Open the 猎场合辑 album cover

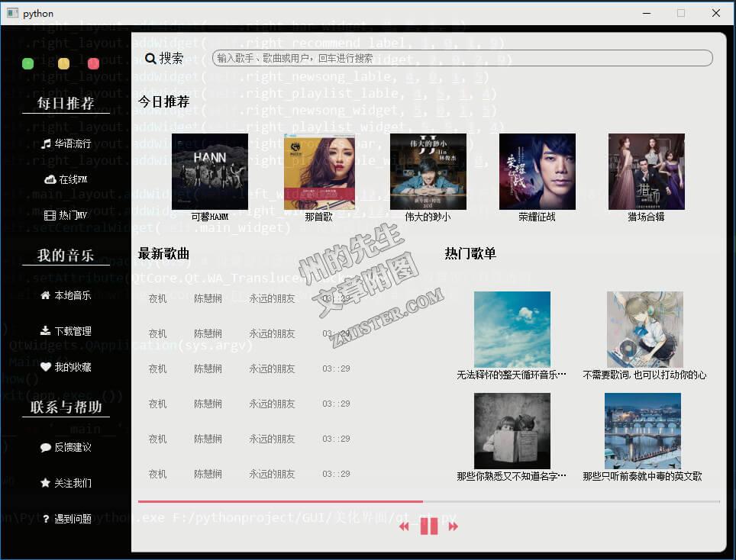(x=647, y=172)
